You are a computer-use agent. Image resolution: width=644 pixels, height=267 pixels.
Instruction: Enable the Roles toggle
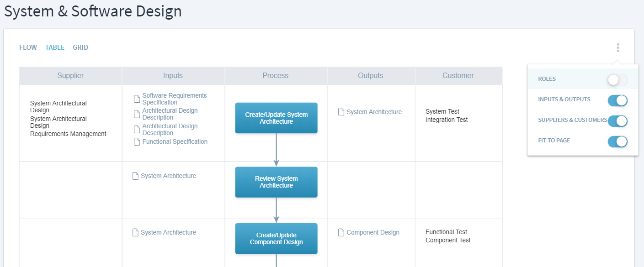pyautogui.click(x=617, y=80)
